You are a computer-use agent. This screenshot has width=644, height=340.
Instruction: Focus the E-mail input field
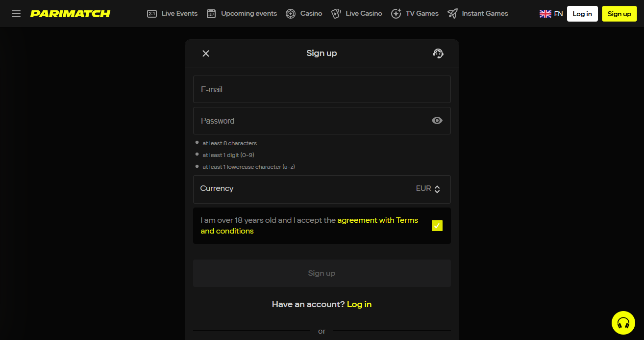322,89
